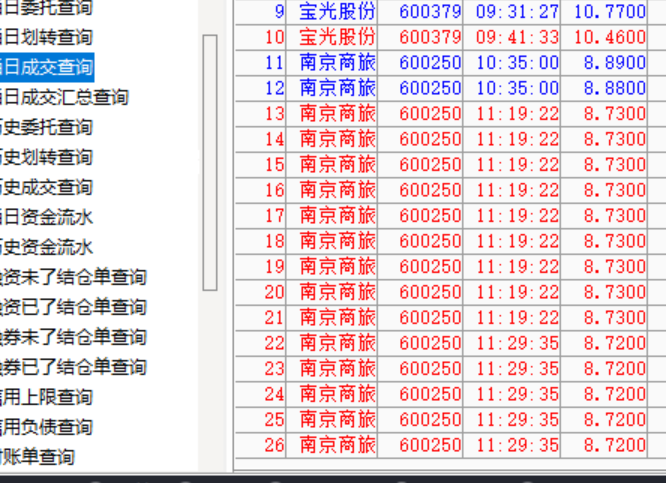Open 融资已了结仓单查询 entry
666x483 pixels.
[73, 307]
